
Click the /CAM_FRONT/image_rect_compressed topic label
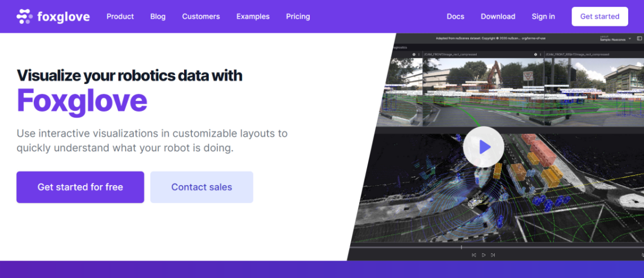tap(450, 54)
